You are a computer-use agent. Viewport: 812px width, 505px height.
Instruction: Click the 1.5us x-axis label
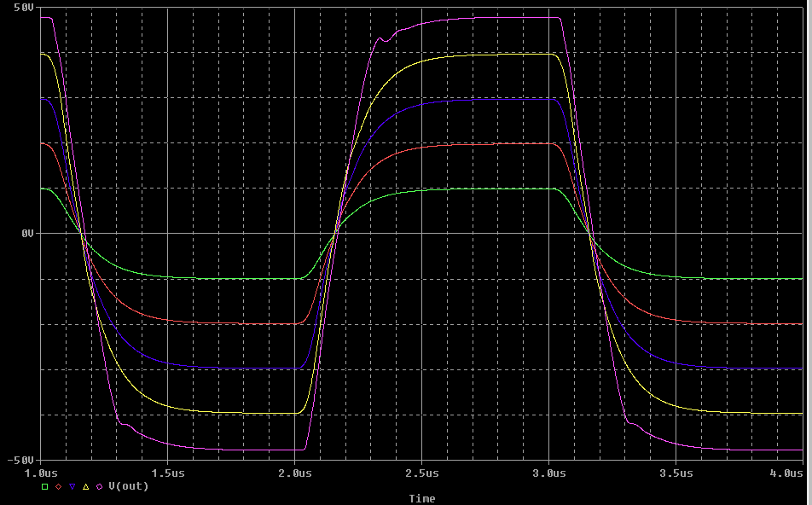(x=167, y=472)
